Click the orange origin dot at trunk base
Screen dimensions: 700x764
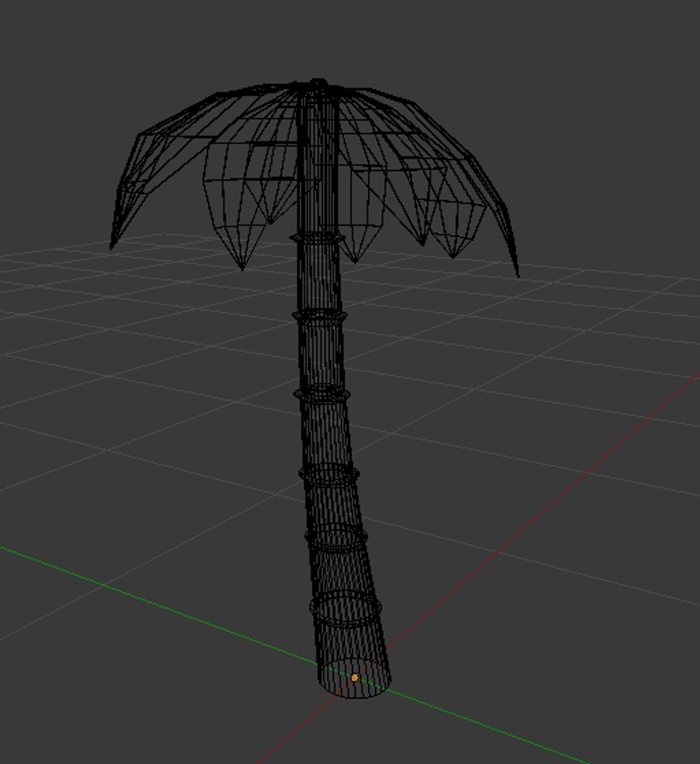click(355, 678)
